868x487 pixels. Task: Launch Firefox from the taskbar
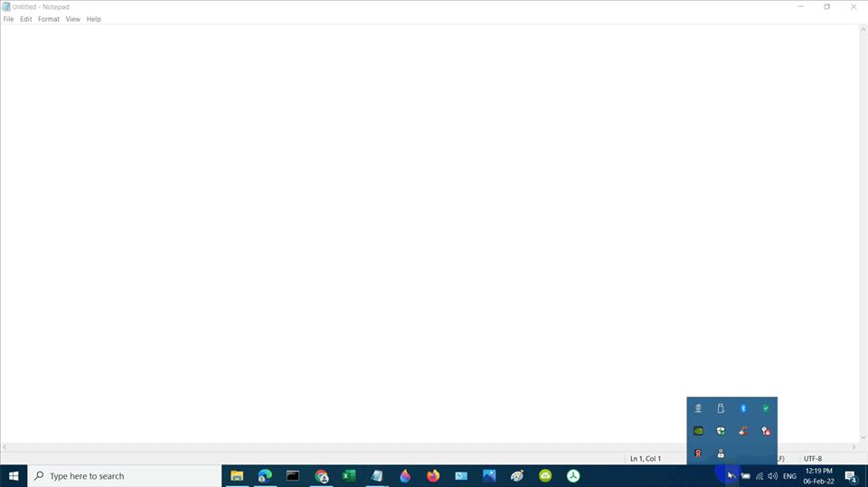pyautogui.click(x=433, y=475)
